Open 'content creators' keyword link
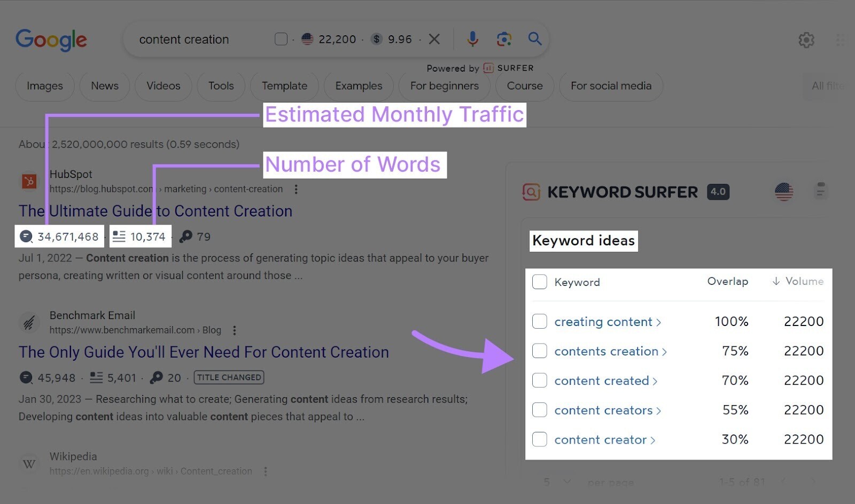Image resolution: width=855 pixels, height=504 pixels. pos(608,410)
